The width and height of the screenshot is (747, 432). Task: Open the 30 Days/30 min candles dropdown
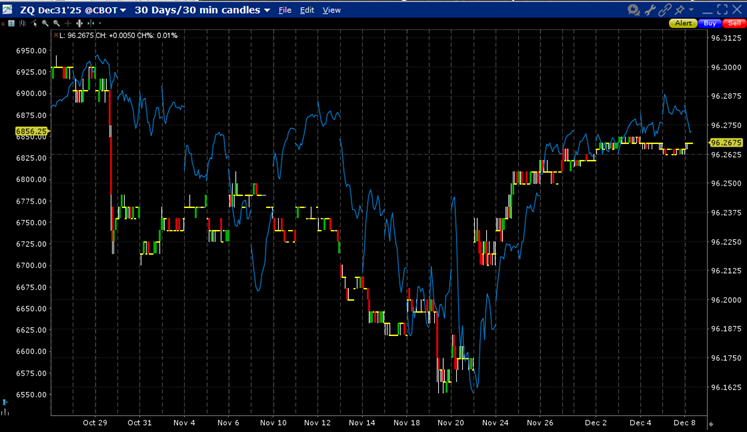click(x=202, y=10)
